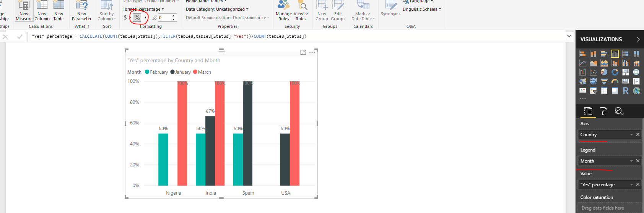The width and height of the screenshot is (644, 213).
Task: Collapse the Visualizations pane with chevron
Action: tap(638, 39)
